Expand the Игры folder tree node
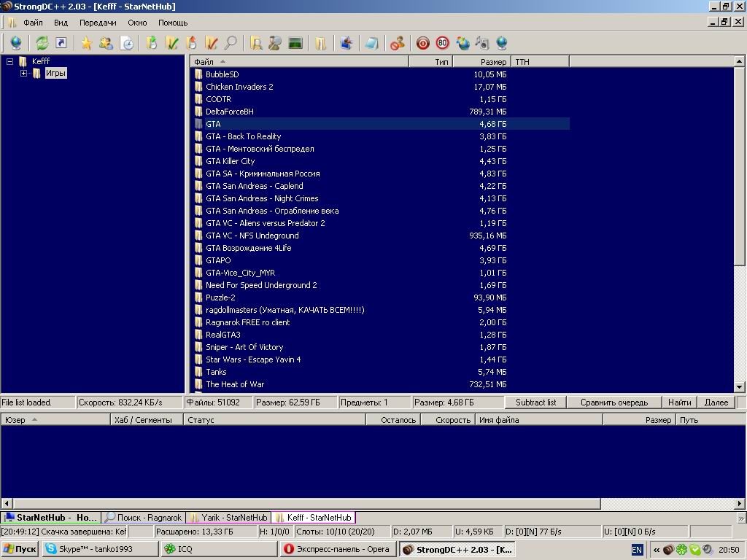Viewport: 747px width, 560px height. (x=23, y=74)
